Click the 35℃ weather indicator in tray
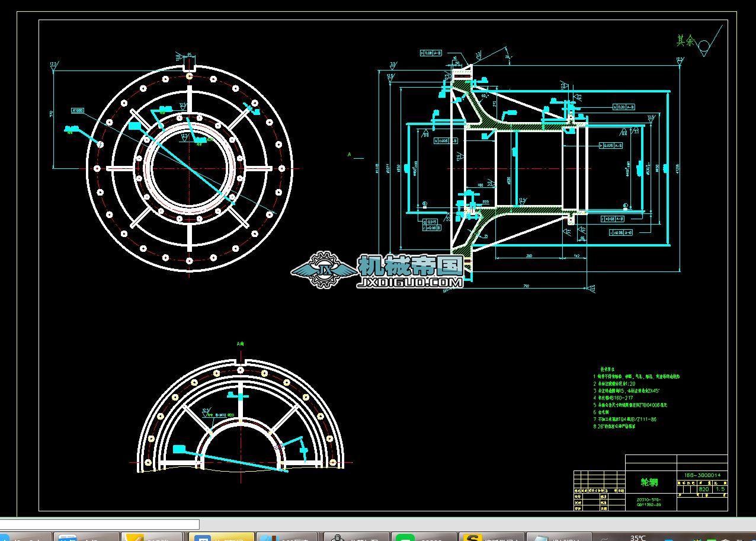 click(638, 537)
